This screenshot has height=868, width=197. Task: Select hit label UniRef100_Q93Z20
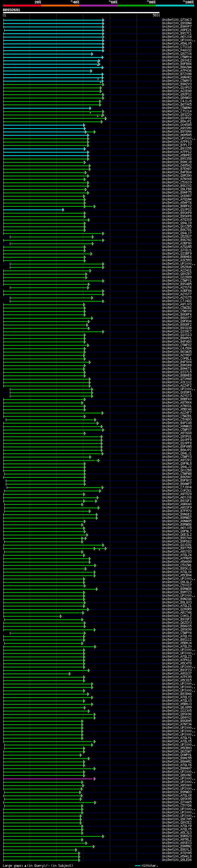pyautogui.click(x=177, y=115)
